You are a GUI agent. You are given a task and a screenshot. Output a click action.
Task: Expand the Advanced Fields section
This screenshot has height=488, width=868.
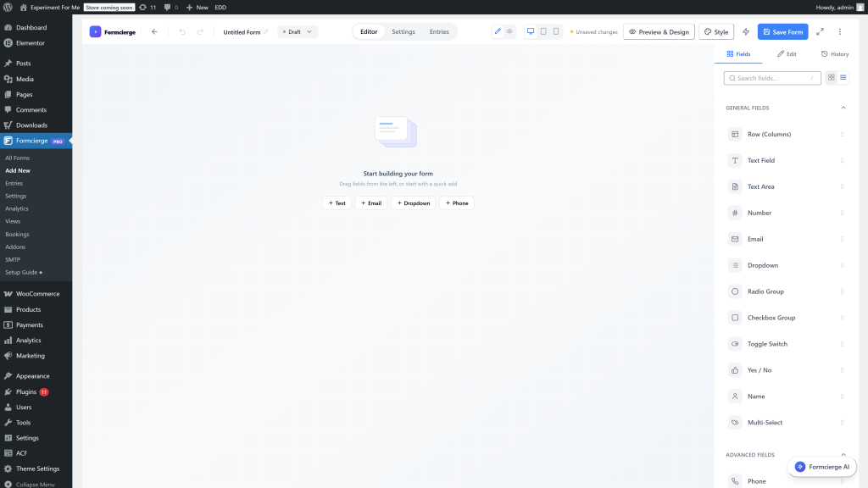point(843,454)
